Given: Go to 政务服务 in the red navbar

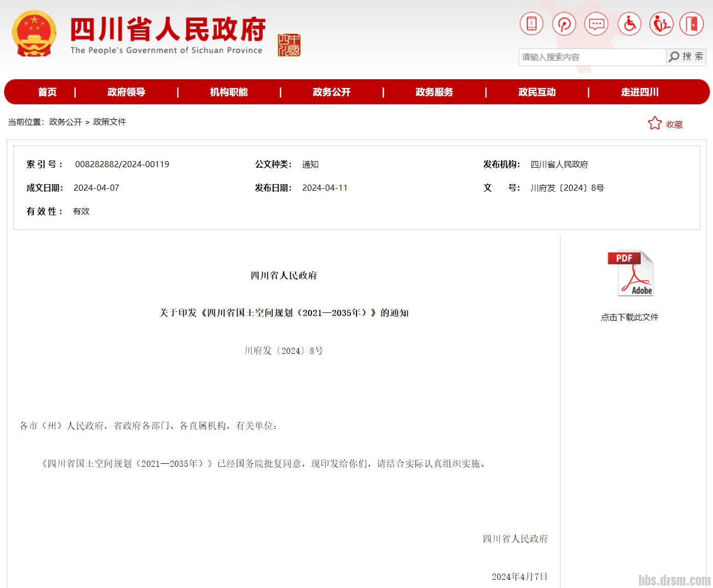Looking at the screenshot, I should tap(434, 92).
